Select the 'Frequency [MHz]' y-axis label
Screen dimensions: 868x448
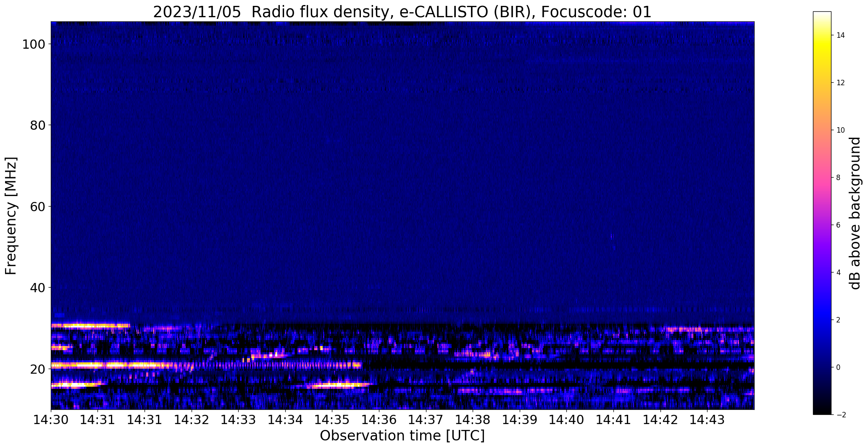[11, 216]
